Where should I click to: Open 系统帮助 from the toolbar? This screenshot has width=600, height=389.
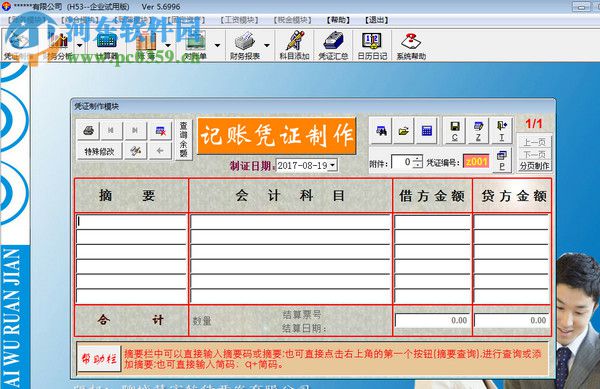pyautogui.click(x=411, y=46)
